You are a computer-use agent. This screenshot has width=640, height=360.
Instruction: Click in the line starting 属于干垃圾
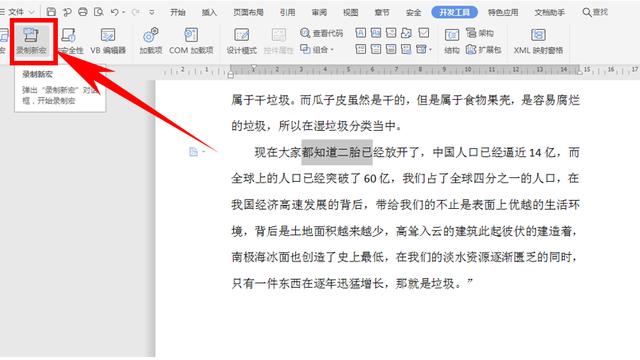(405, 100)
